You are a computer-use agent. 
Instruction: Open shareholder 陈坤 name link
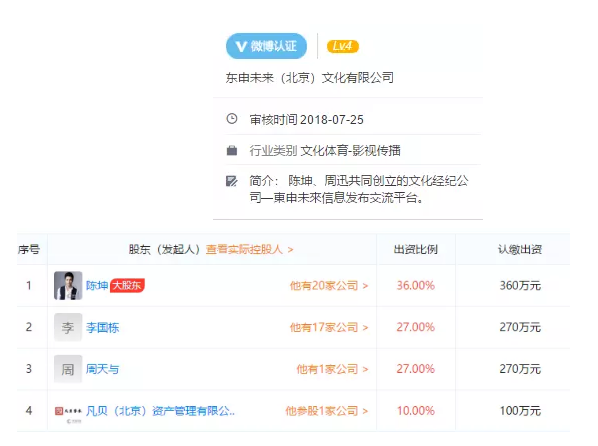point(97,285)
